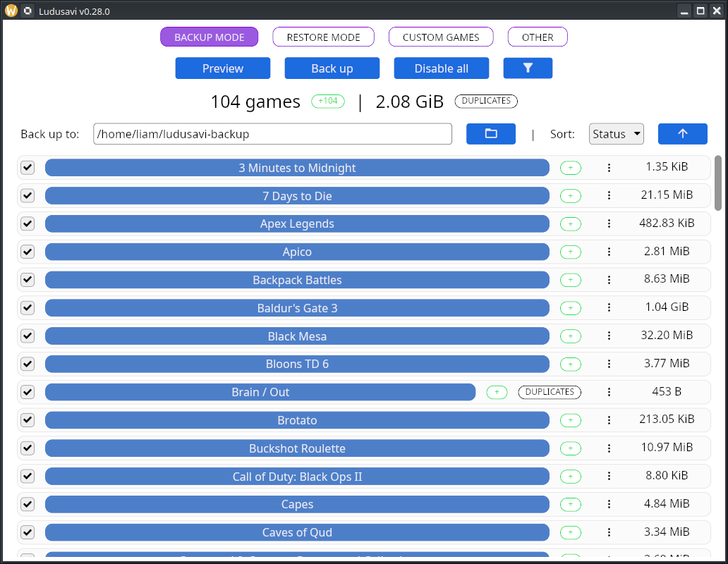The height and width of the screenshot is (564, 728).
Task: Open the Custom Games tab
Action: (x=441, y=37)
